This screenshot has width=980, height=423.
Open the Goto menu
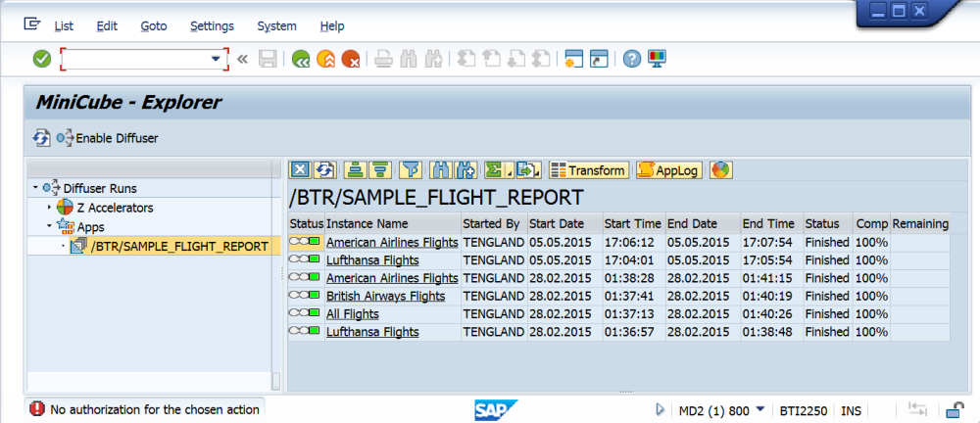(153, 25)
